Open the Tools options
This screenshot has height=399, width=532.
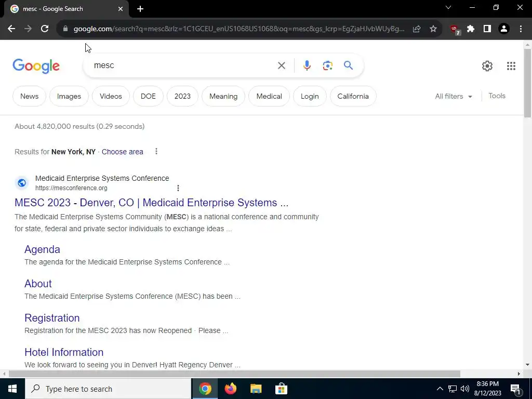(497, 96)
